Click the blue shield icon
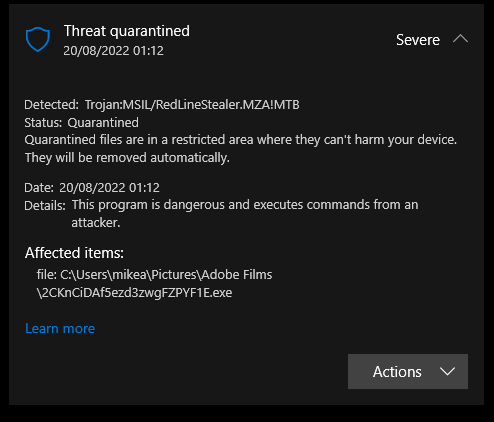The width and height of the screenshot is (494, 422). point(38,39)
